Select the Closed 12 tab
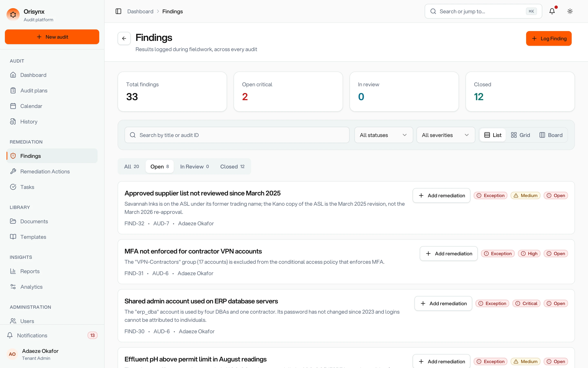The height and width of the screenshot is (368, 588). click(x=232, y=167)
